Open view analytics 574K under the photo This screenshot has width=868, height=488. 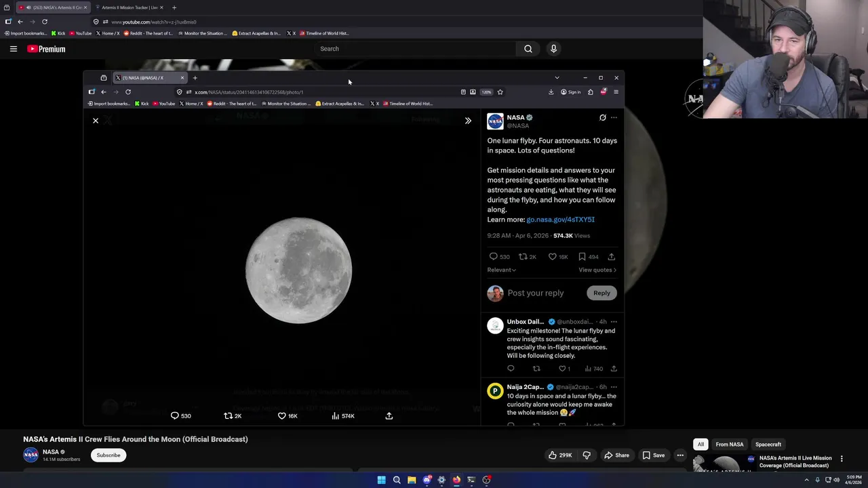click(343, 415)
